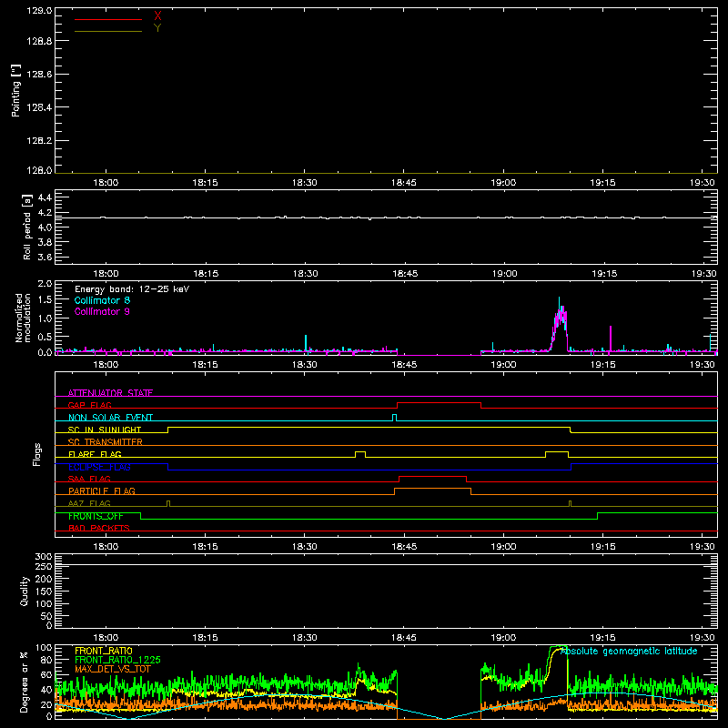
Task: Click the raised GAP_FLAG segment
Action: [x=439, y=403]
